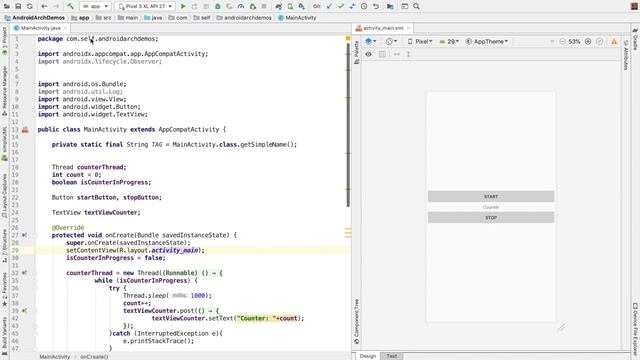640x360 pixels.
Task: Revert changes with undo arrow icon
Action: pyautogui.click(x=376, y=7)
